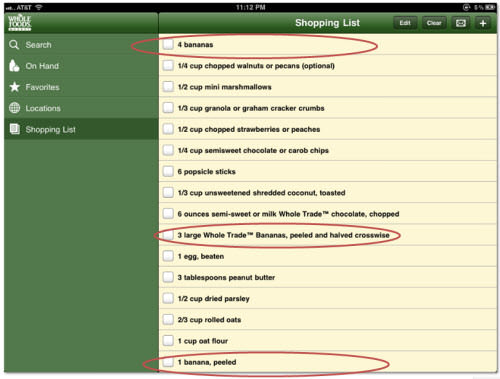Add a new item with plus icon
Screen dimensions: 500x379
click(x=483, y=23)
